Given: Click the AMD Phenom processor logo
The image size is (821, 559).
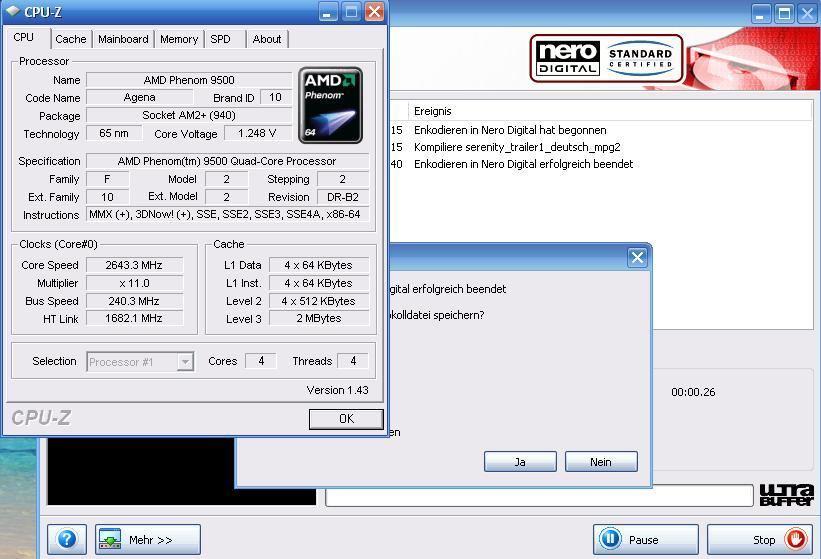Looking at the screenshot, I should pyautogui.click(x=330, y=105).
